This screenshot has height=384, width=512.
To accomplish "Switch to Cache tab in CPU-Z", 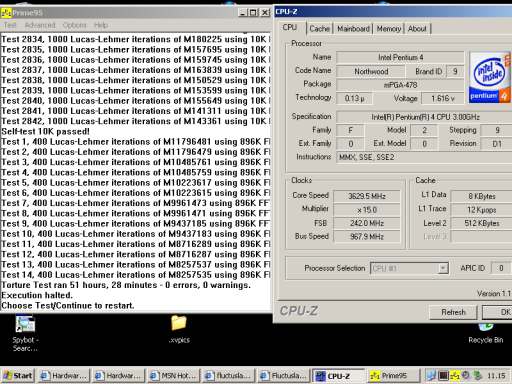I will [319, 29].
